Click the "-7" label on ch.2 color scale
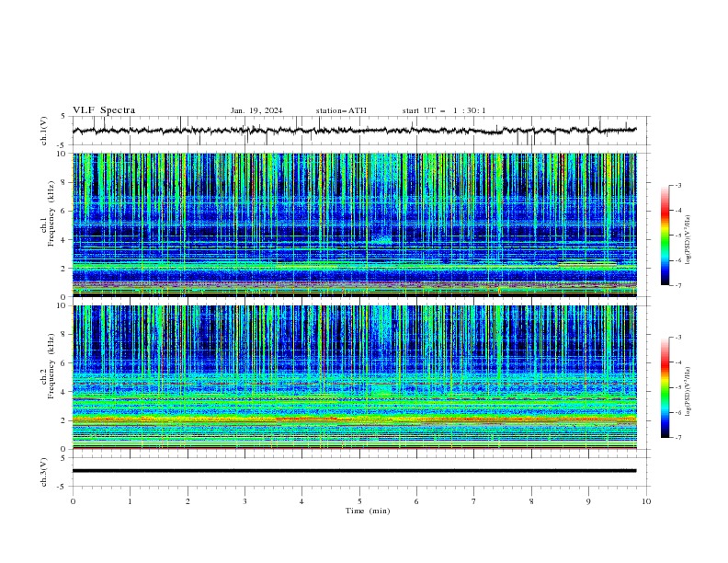Screen dimensions: 728x563 coord(678,437)
